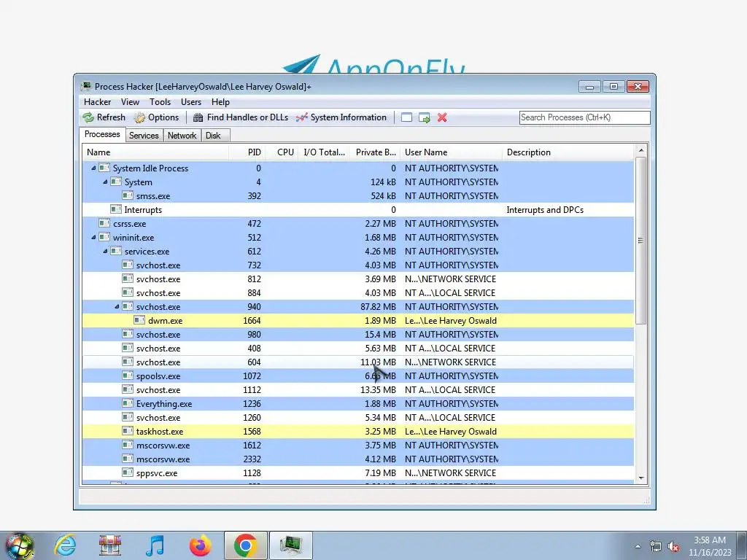The width and height of the screenshot is (747, 560).
Task: Click the taskhost.exe process icon
Action: (128, 432)
